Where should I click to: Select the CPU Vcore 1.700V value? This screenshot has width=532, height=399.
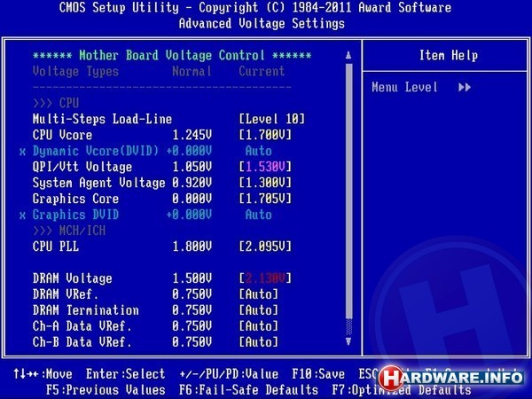(x=265, y=135)
